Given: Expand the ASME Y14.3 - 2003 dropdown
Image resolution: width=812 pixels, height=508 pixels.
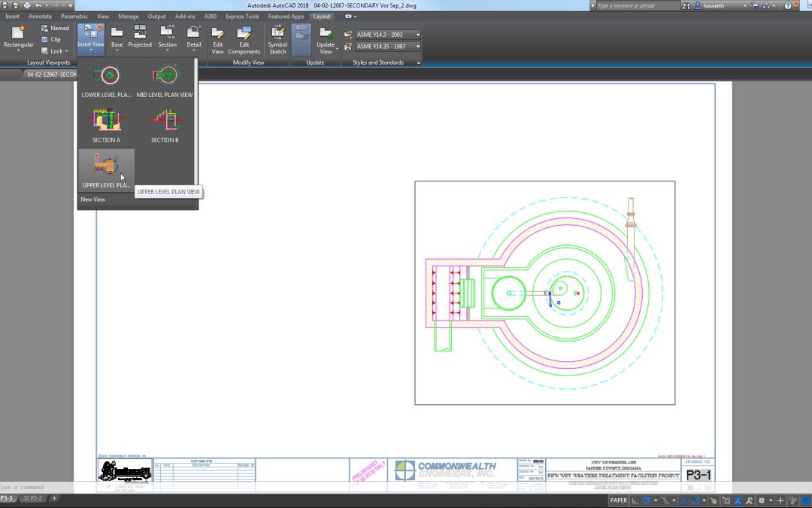Looking at the screenshot, I should coord(417,35).
